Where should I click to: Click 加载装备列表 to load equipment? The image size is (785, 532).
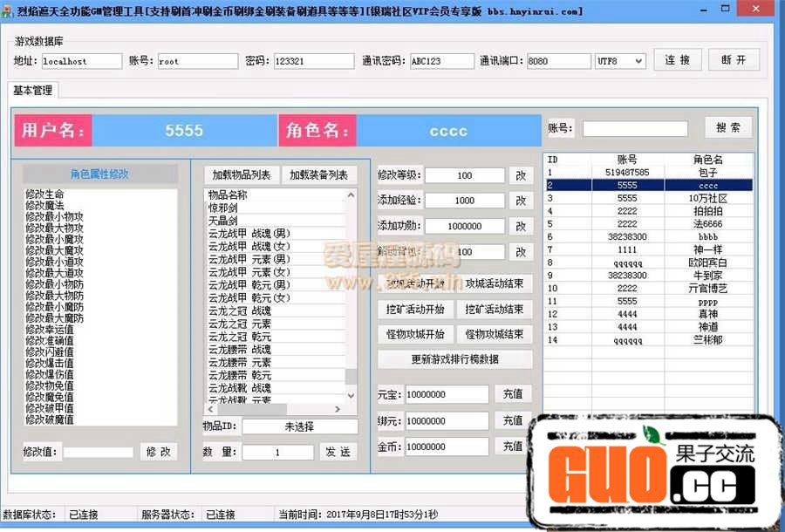click(318, 175)
